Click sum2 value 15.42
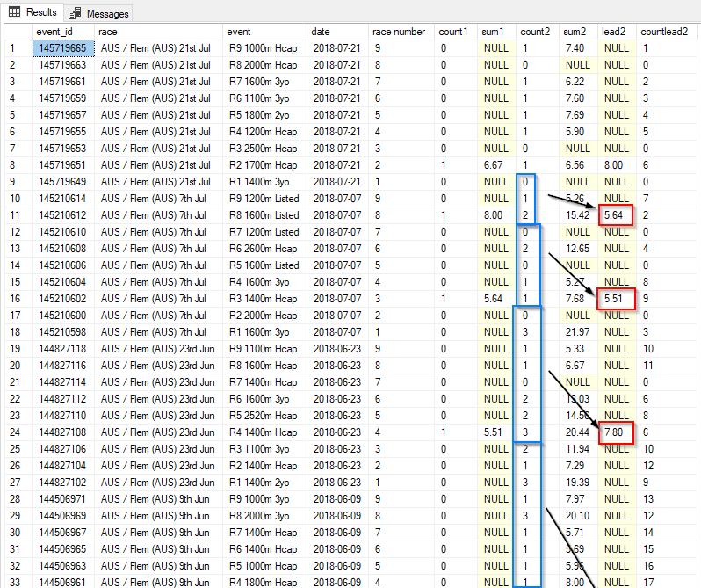The height and width of the screenshot is (588, 701). coord(578,215)
